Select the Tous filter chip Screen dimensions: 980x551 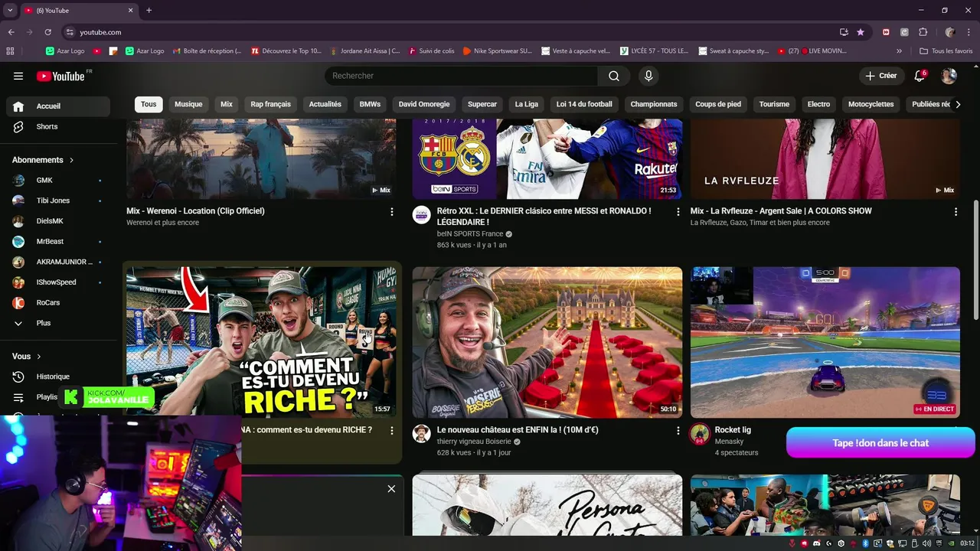[x=149, y=104]
